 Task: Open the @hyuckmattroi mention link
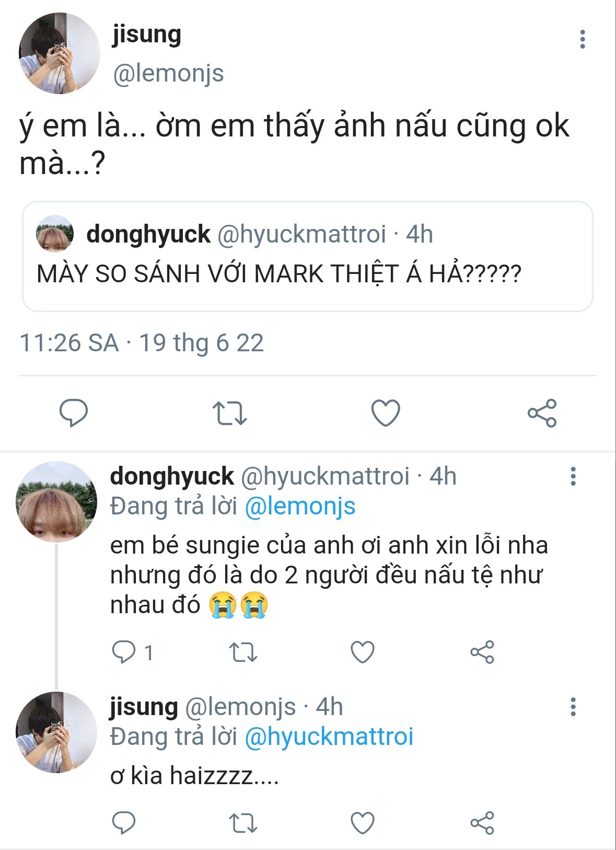click(x=329, y=737)
